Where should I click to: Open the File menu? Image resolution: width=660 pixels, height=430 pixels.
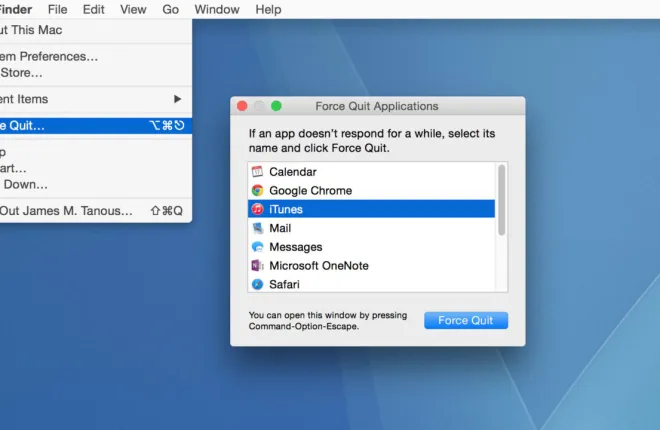[58, 9]
